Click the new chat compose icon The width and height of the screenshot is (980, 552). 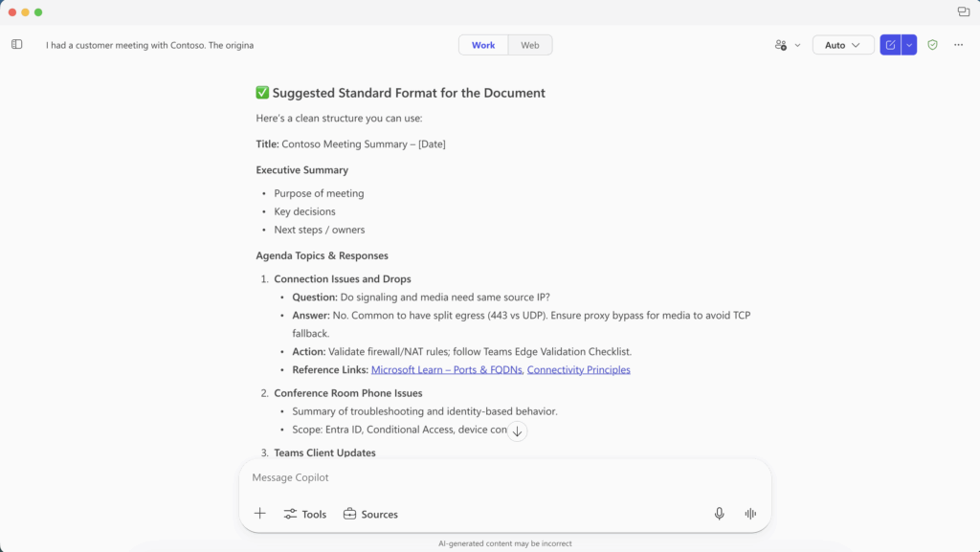point(891,45)
